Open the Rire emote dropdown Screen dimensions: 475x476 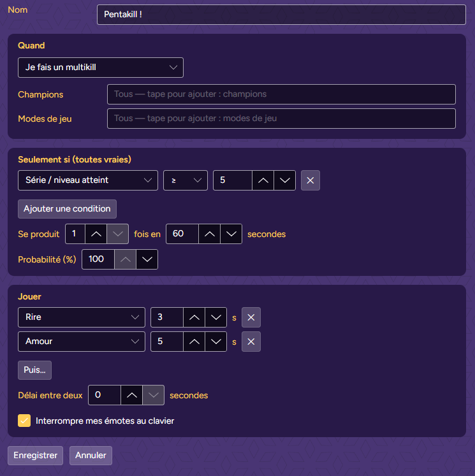[x=82, y=317]
